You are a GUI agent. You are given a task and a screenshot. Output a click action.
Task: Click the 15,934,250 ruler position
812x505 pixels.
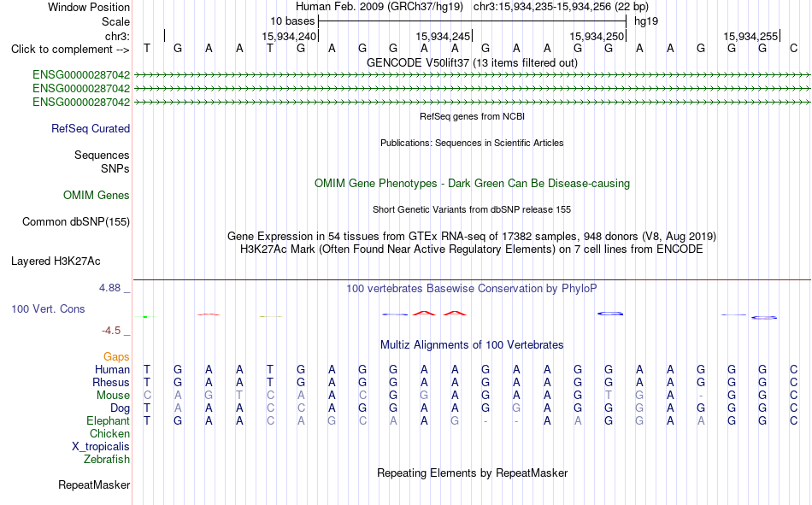click(x=597, y=36)
